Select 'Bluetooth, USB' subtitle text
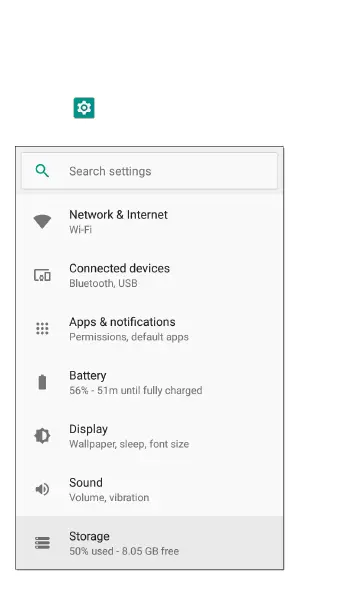Screen dimensions: 360x612 (x=103, y=283)
